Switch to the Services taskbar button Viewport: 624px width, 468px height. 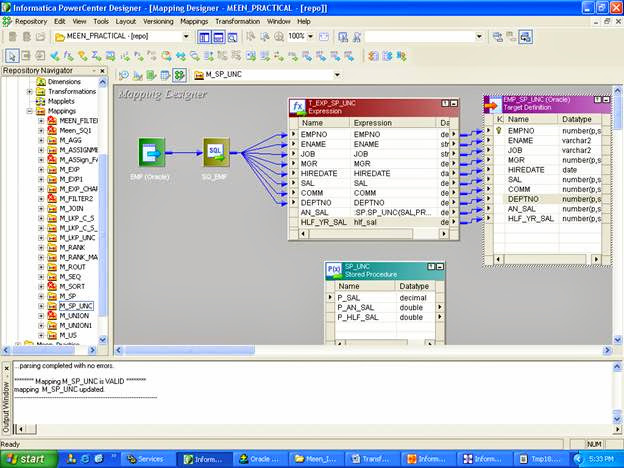(147, 459)
